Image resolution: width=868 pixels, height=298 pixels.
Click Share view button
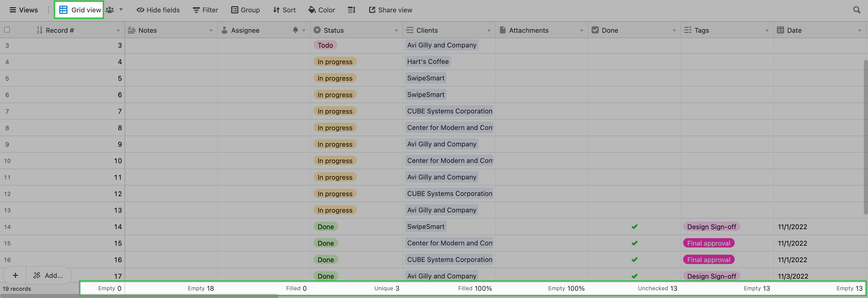point(390,10)
